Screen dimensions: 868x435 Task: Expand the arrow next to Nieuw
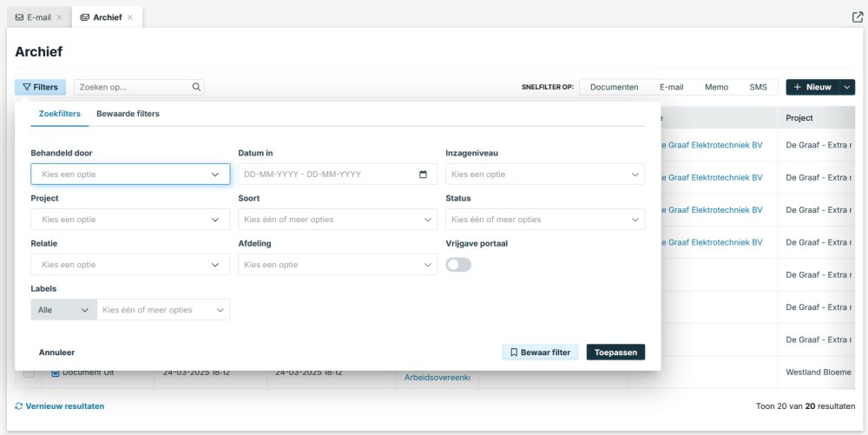click(847, 87)
